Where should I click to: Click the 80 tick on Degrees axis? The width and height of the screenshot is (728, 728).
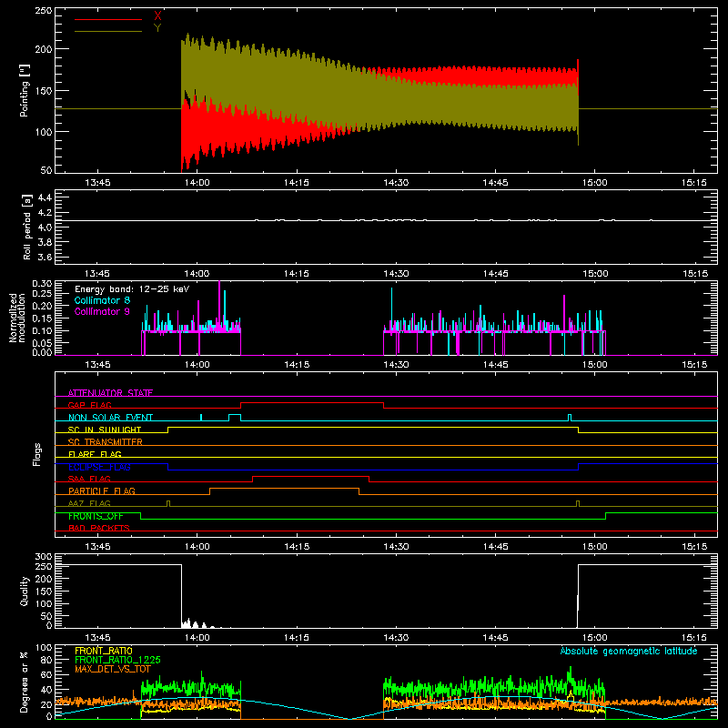tap(46, 660)
